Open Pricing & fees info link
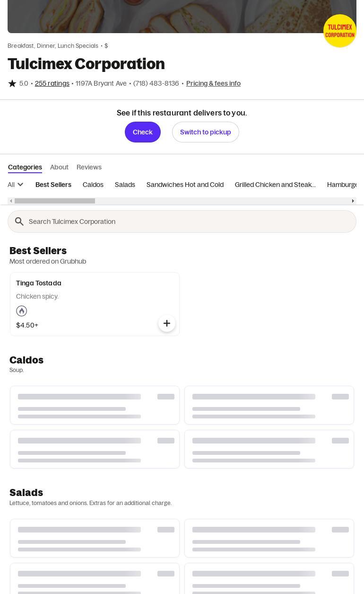The image size is (364, 594). (213, 83)
